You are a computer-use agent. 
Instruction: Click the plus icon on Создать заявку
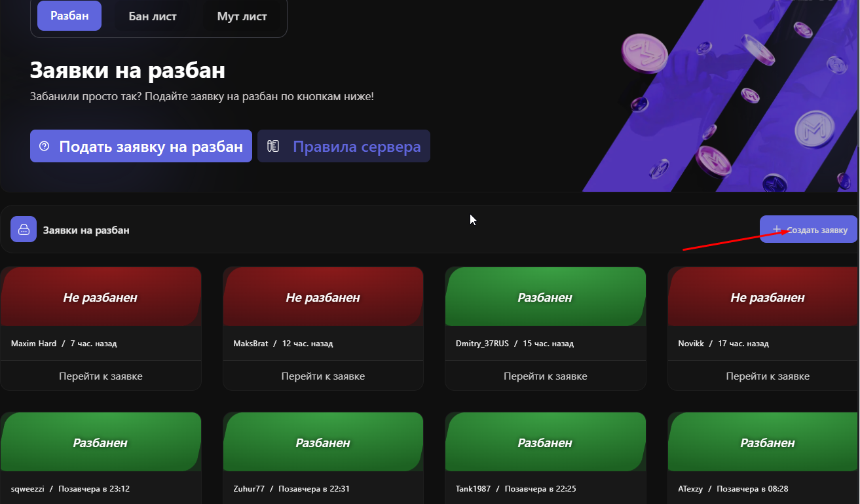(777, 230)
